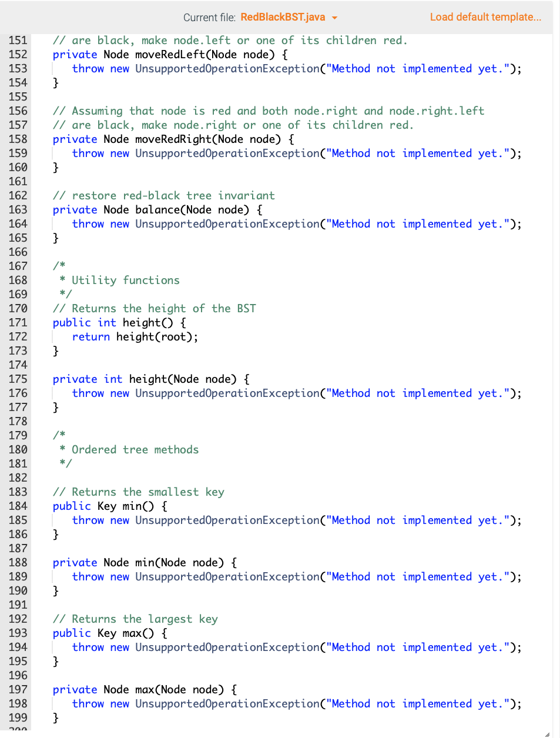560x738 pixels.
Task: Click the method name moveRedLeft
Action: (170, 55)
